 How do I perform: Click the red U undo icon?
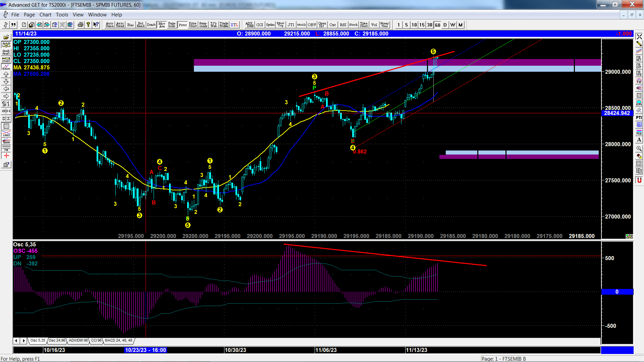tap(639, 180)
